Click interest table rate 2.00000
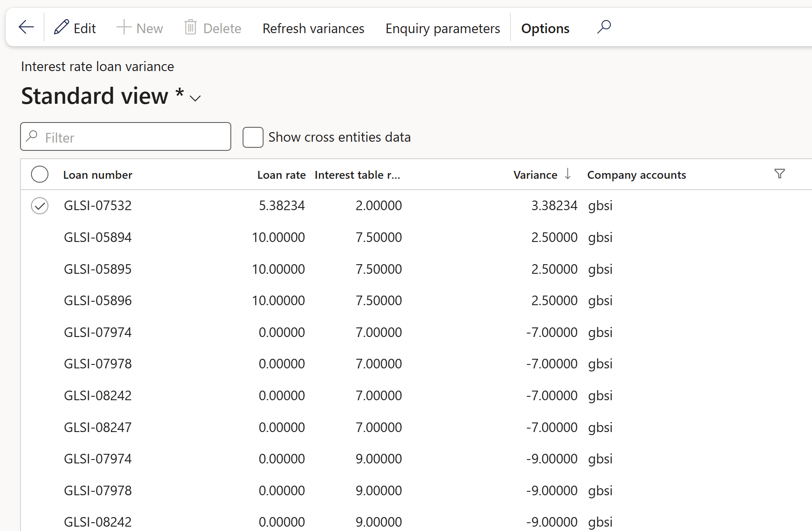 [x=379, y=205]
